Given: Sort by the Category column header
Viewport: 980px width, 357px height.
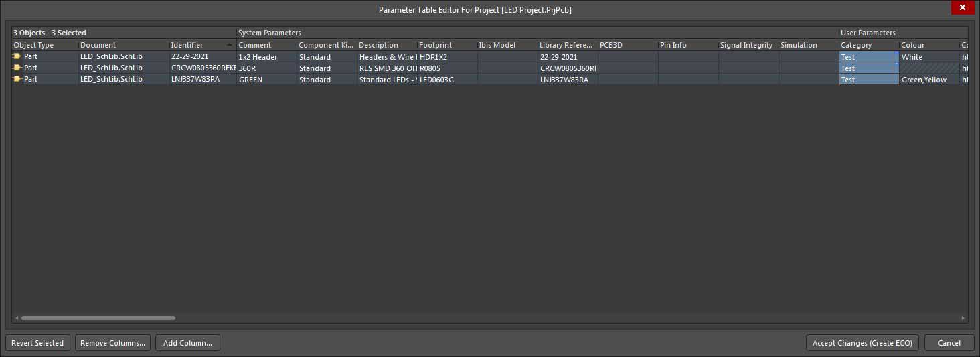Looking at the screenshot, I should (x=868, y=45).
